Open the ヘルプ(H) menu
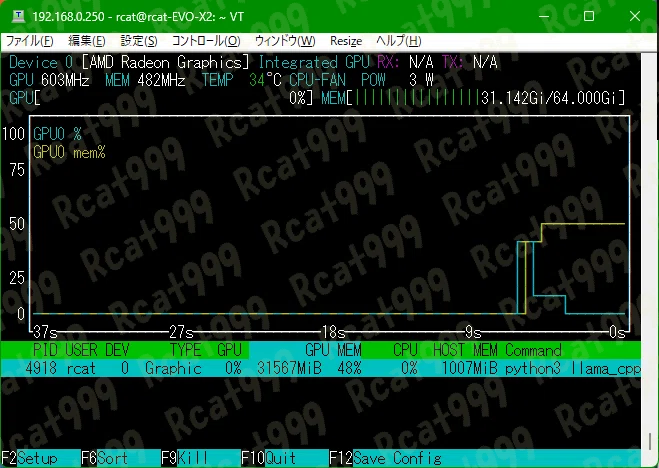 (x=398, y=41)
